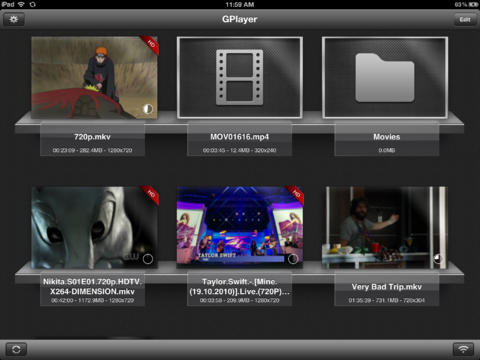The image size is (480, 360).
Task: Click the film strip icon for MOV01616.mp4
Action: (240, 77)
